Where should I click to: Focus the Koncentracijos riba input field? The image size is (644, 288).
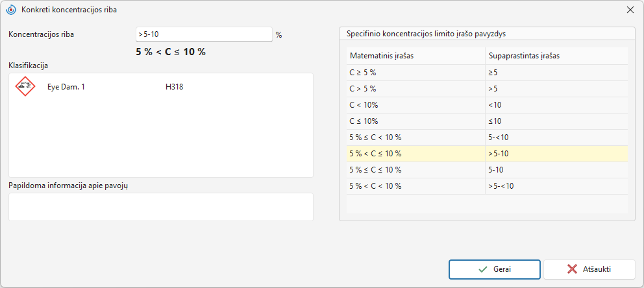click(204, 34)
